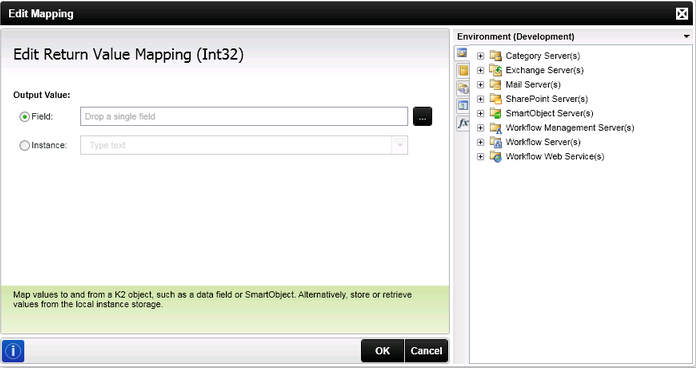Select the SharePoint Server(s) tree label
The height and width of the screenshot is (368, 696).
tap(546, 99)
